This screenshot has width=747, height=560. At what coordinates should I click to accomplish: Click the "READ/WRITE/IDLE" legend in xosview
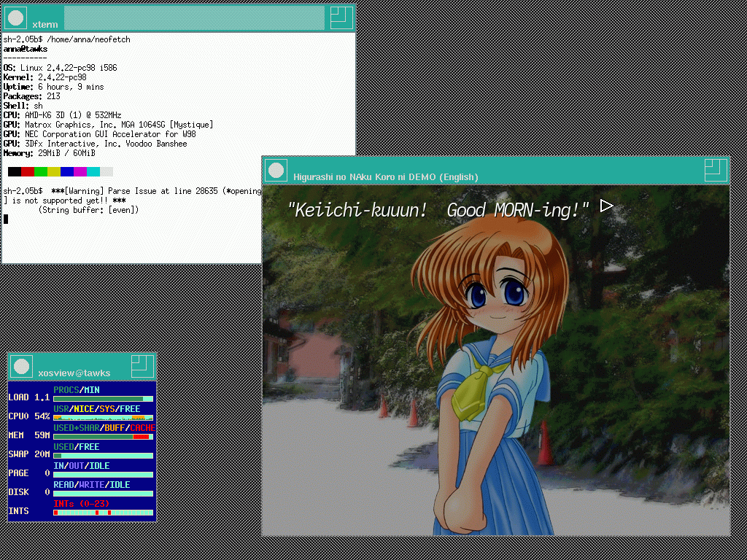[x=91, y=485]
